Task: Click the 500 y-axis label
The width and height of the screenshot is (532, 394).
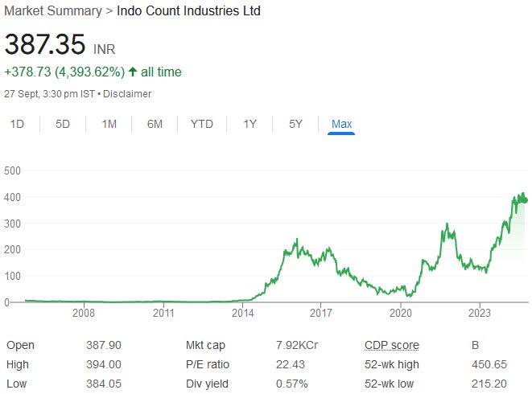Action: pyautogui.click(x=12, y=170)
